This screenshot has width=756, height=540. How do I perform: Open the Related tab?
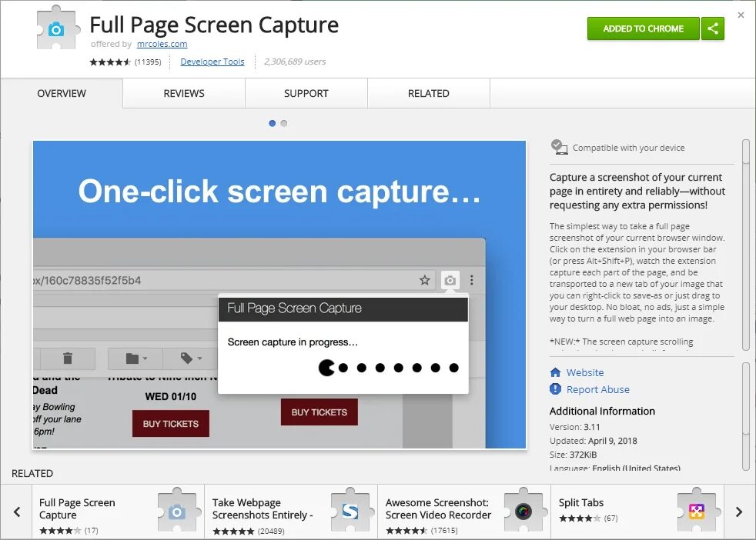pyautogui.click(x=428, y=93)
